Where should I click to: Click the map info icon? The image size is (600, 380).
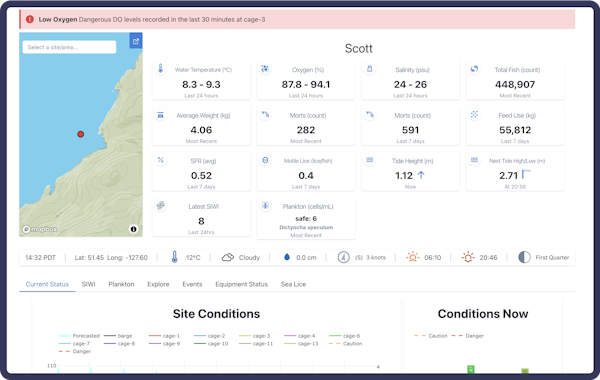[x=134, y=229]
